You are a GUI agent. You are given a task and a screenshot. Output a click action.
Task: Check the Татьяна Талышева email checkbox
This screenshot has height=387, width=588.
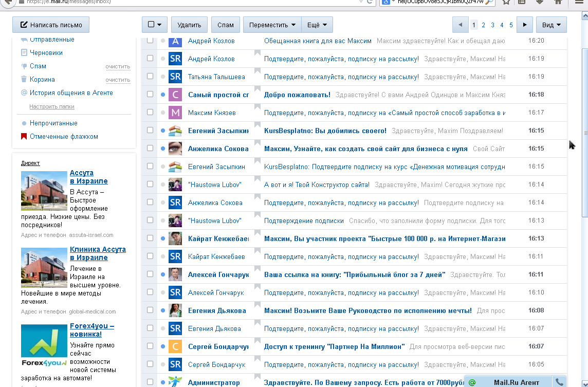click(x=150, y=76)
